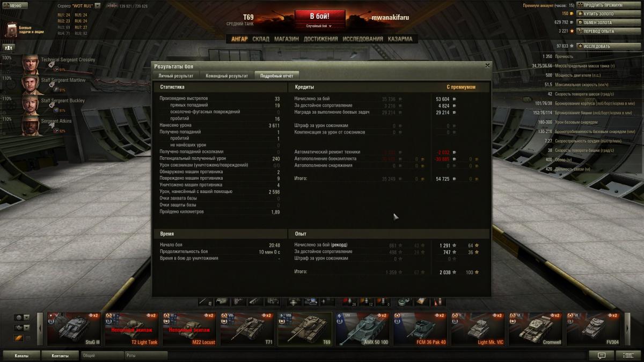Select crew member Sergeant Atkins portrait

pos(31,126)
